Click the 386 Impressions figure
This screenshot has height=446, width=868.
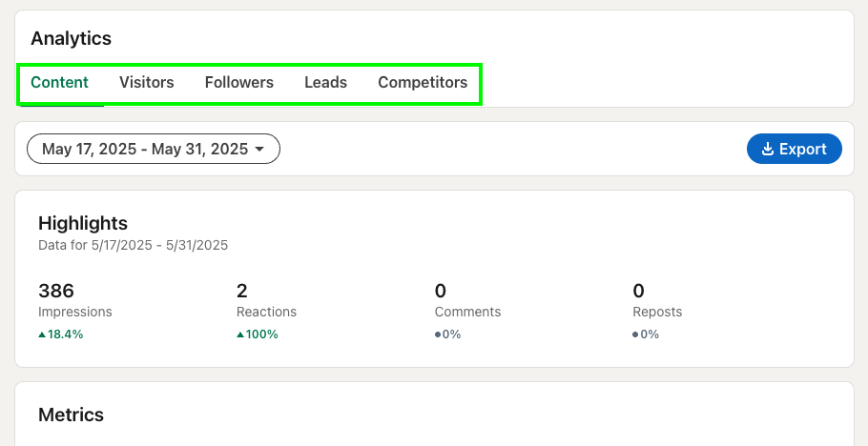click(x=56, y=291)
